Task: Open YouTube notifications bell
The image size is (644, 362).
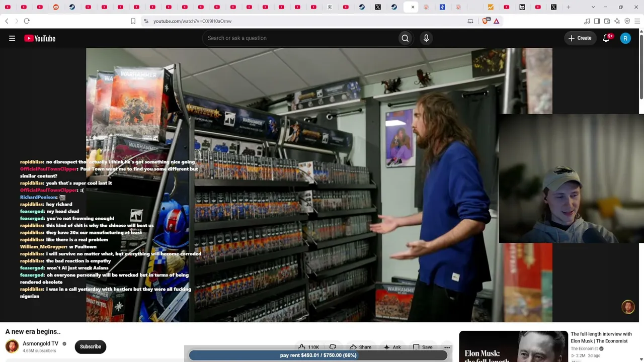Action: pos(607,38)
